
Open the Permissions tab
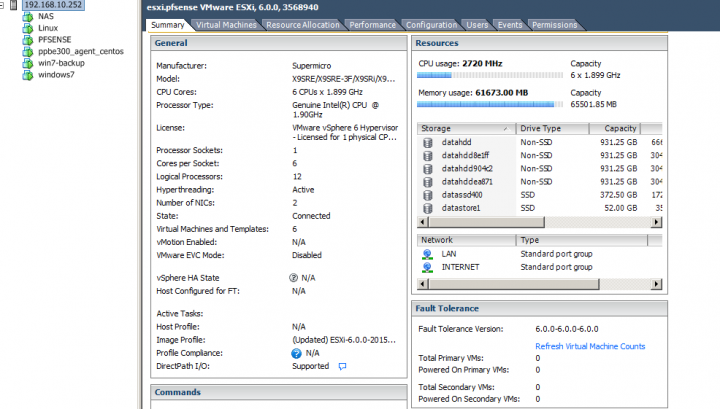[x=554, y=25]
